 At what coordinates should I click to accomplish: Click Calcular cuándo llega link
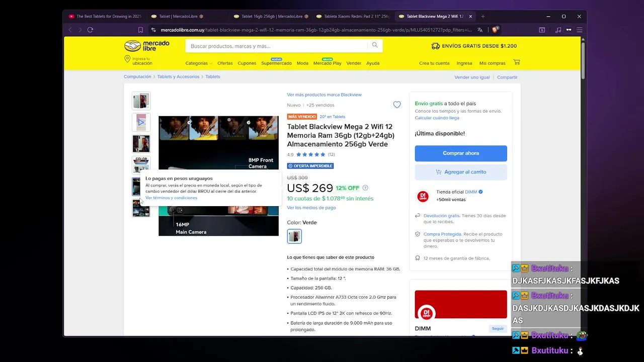pos(437,118)
